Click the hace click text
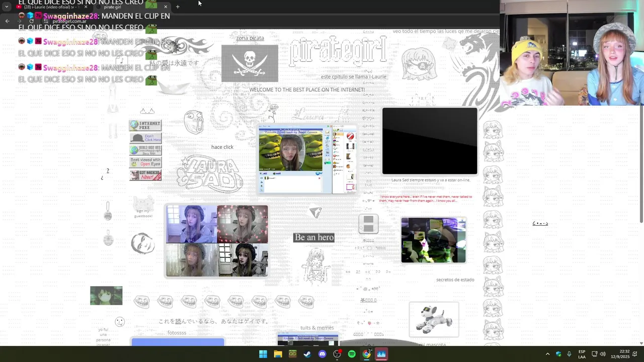The width and height of the screenshot is (644, 362). click(x=222, y=147)
